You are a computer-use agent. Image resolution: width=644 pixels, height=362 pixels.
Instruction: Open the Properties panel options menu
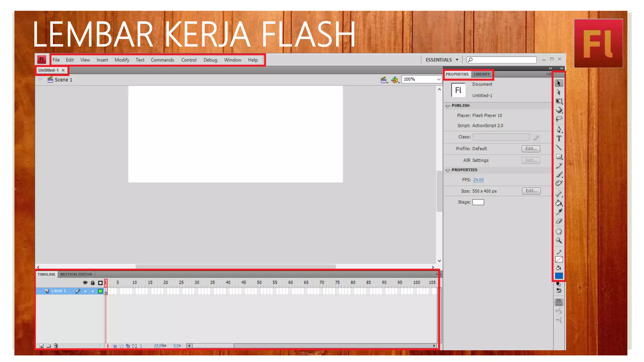pos(549,74)
